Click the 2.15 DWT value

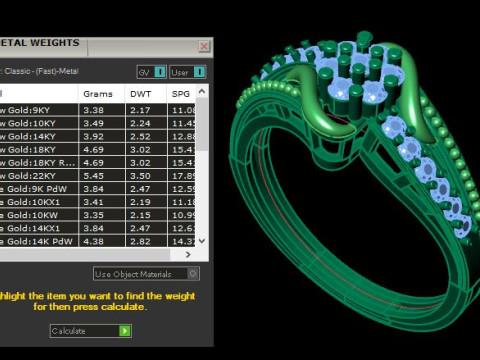tap(140, 215)
